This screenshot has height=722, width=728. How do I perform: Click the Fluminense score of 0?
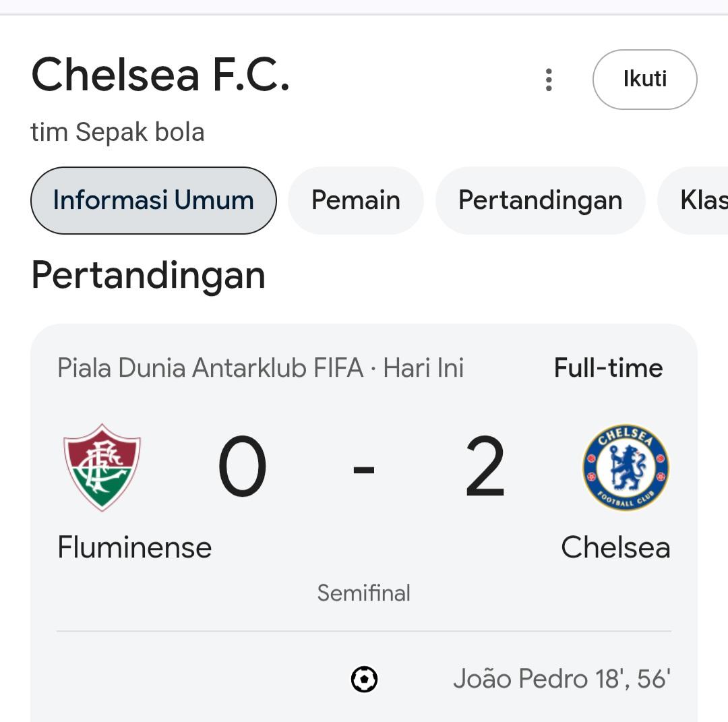click(243, 466)
